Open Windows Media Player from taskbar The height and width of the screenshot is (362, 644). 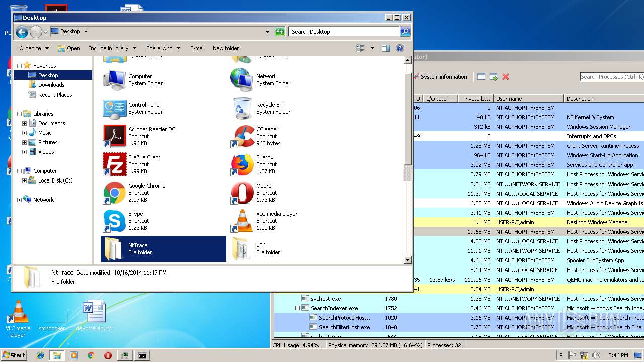coord(74,355)
